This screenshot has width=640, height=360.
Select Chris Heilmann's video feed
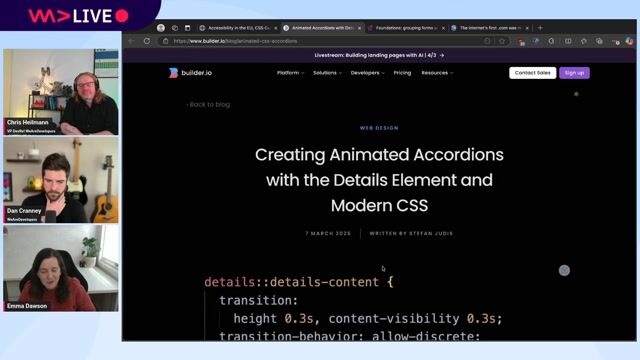(x=61, y=92)
